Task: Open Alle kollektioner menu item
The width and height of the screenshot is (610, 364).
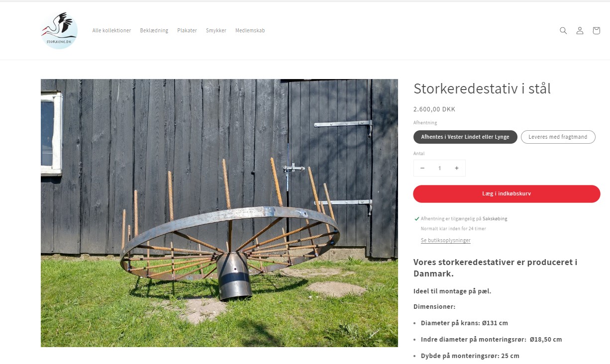Action: pos(111,30)
